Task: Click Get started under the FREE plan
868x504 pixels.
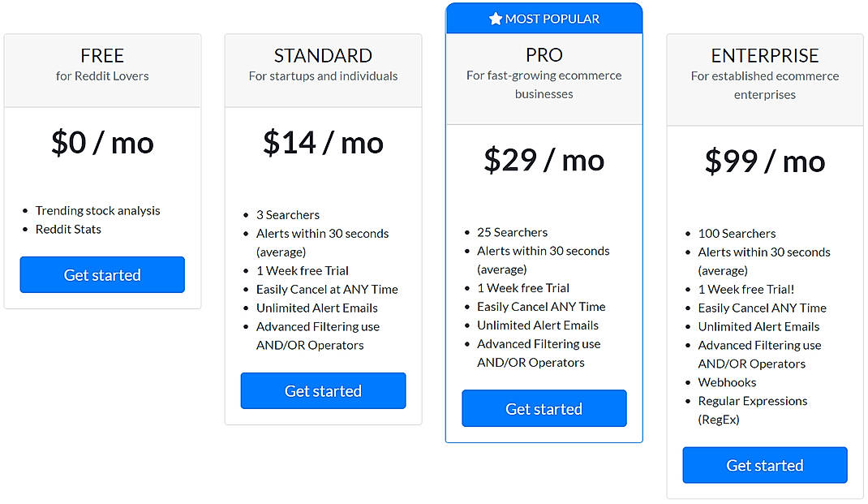Action: pos(101,275)
